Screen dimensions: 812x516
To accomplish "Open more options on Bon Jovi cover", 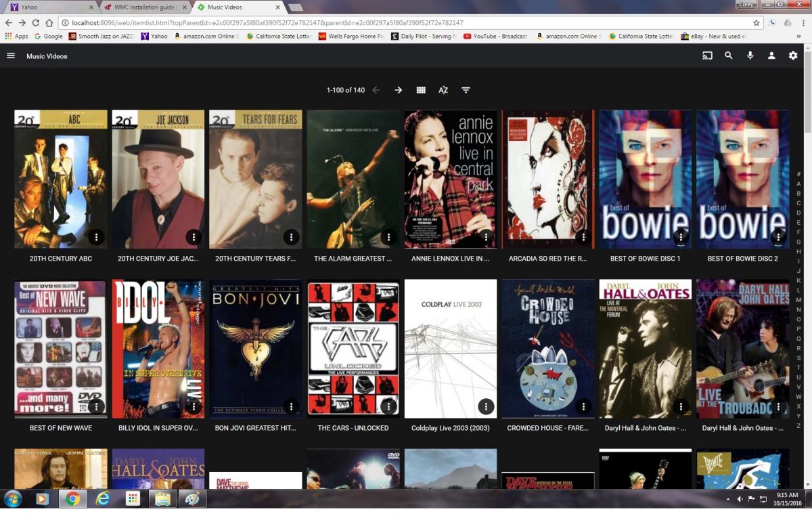I will click(291, 406).
